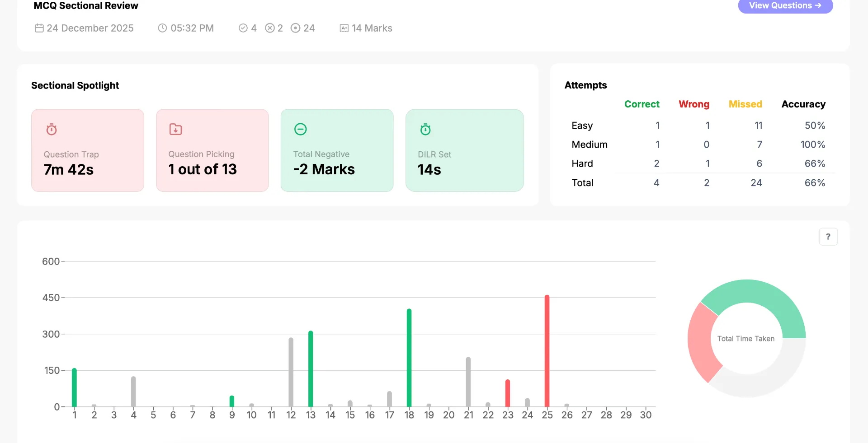
Task: Click the Accuracy column header
Action: pos(803,104)
